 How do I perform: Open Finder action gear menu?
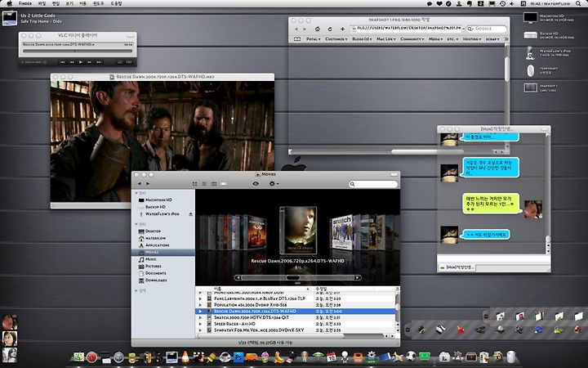pos(274,184)
